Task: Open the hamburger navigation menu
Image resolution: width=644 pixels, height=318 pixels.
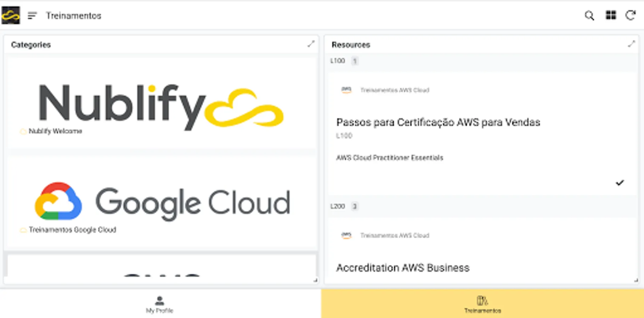Action: (x=32, y=16)
